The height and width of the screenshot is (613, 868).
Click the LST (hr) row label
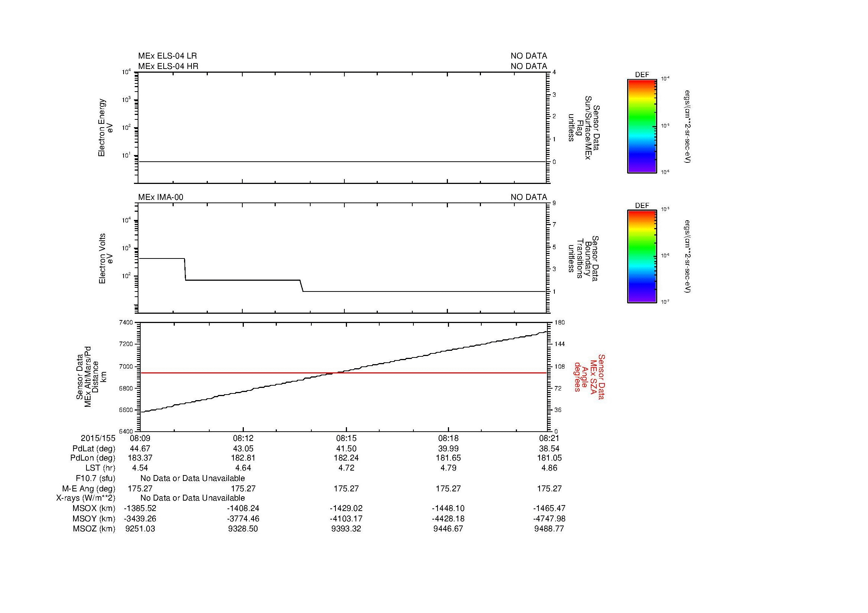[100, 468]
